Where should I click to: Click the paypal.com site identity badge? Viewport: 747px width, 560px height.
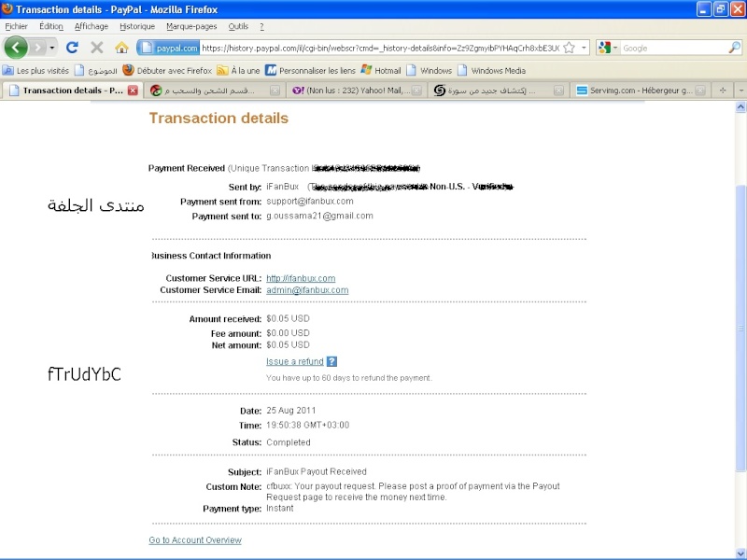(x=168, y=49)
